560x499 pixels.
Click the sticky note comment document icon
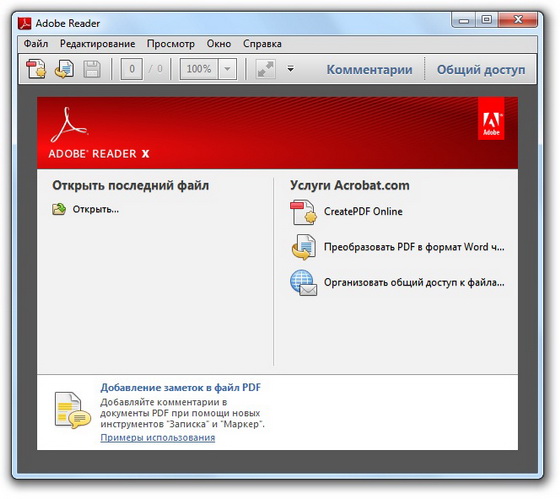pos(72,410)
